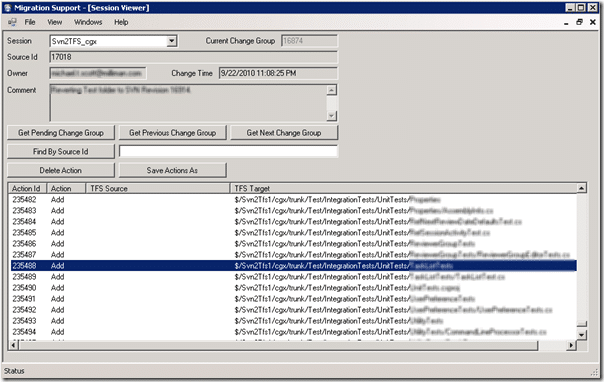The width and height of the screenshot is (604, 382).
Task: Click the horizontal scrollbar thumb of the list
Action: coord(278,345)
